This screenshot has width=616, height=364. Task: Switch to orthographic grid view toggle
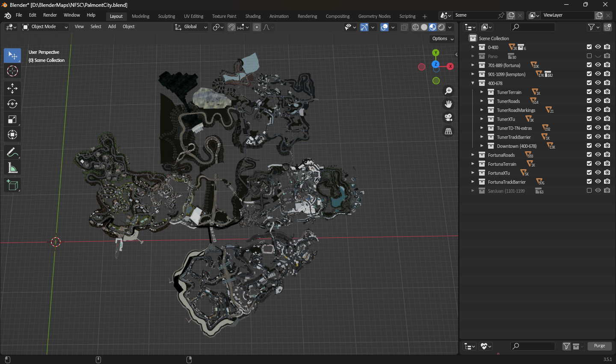tap(448, 131)
